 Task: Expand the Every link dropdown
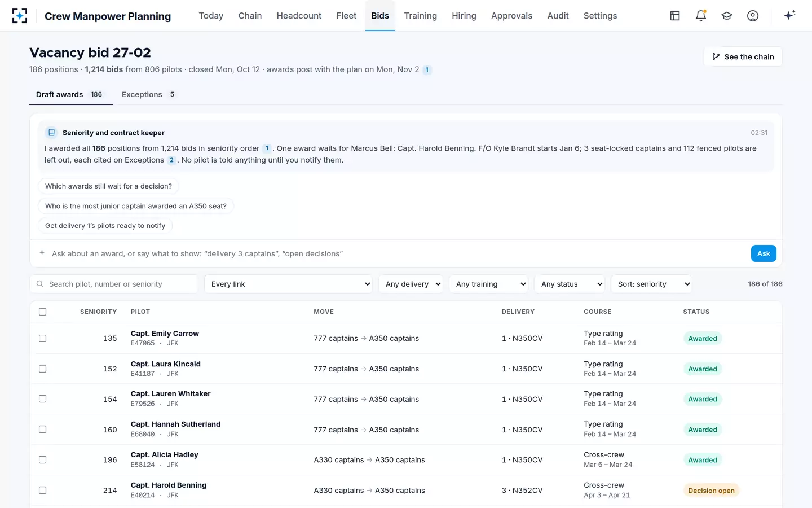[289, 284]
